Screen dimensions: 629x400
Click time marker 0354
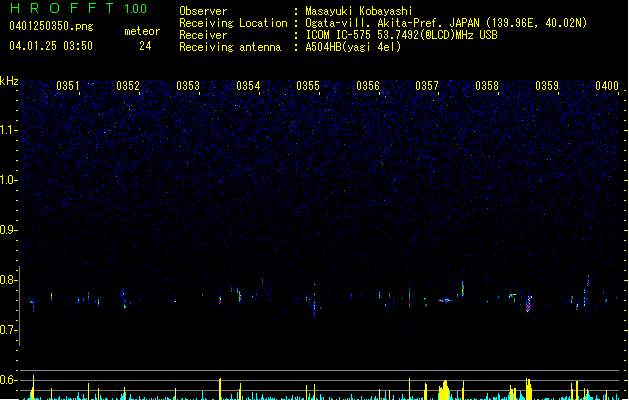248,86
